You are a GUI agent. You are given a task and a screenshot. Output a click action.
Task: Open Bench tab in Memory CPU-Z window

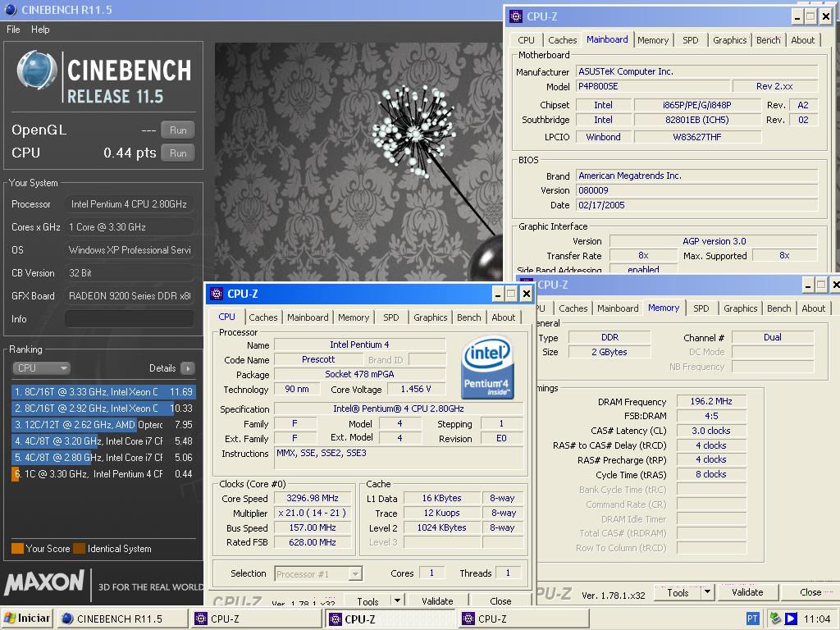tap(779, 308)
